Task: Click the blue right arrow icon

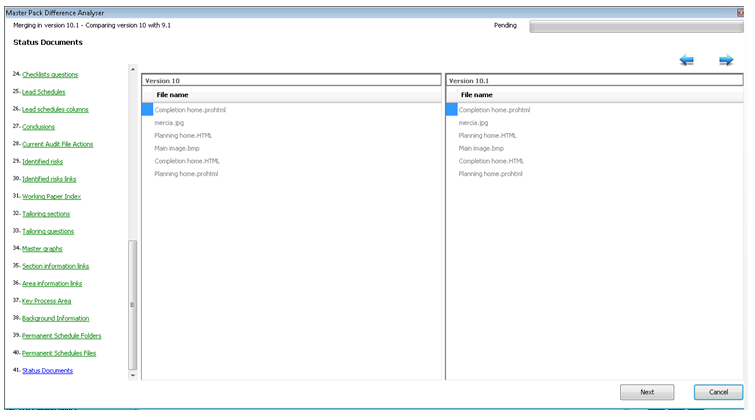Action: pyautogui.click(x=726, y=60)
